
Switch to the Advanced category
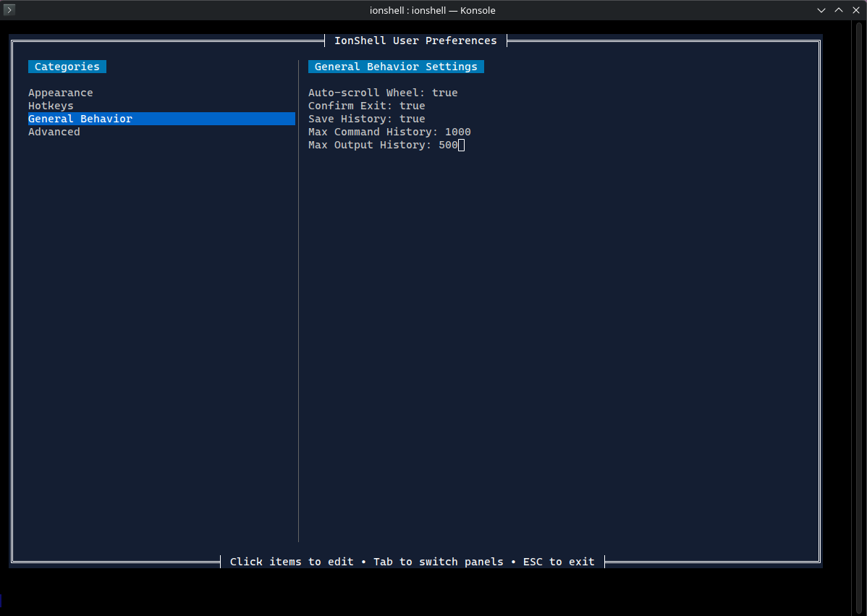[x=54, y=132]
